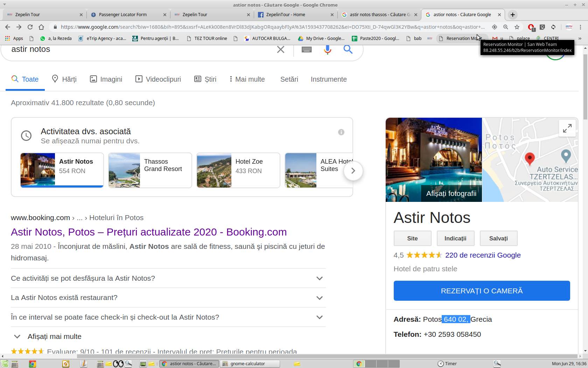Click the lightbulb extension icon
588x368 pixels.
click(542, 27)
